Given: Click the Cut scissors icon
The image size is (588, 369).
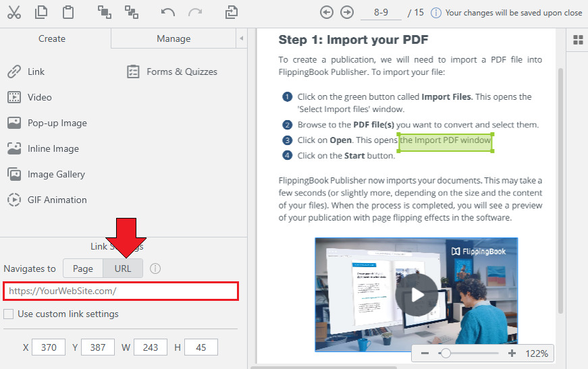Looking at the screenshot, I should (14, 12).
